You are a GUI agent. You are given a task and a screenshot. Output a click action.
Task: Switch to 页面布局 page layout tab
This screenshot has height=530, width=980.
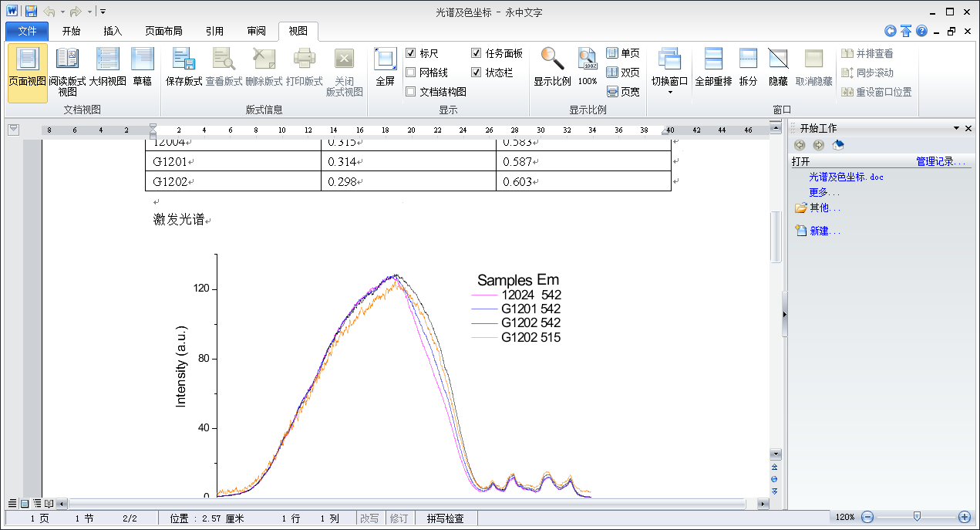point(163,32)
